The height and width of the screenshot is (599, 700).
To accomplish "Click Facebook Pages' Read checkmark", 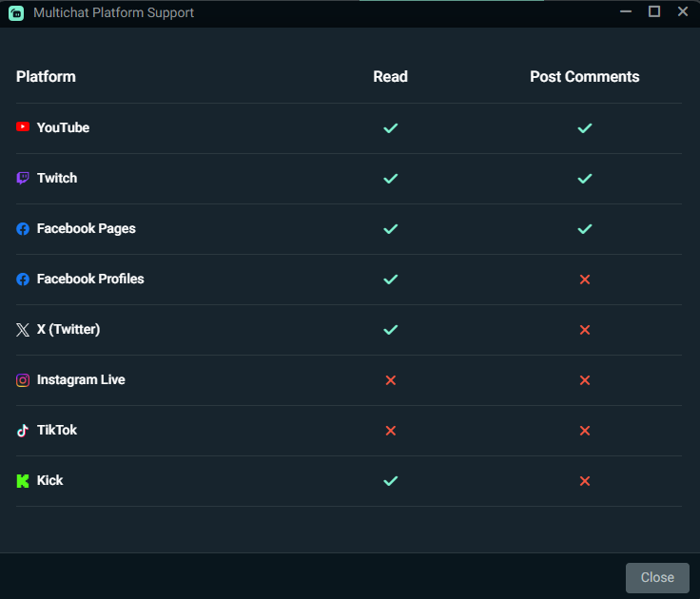I will click(x=391, y=229).
